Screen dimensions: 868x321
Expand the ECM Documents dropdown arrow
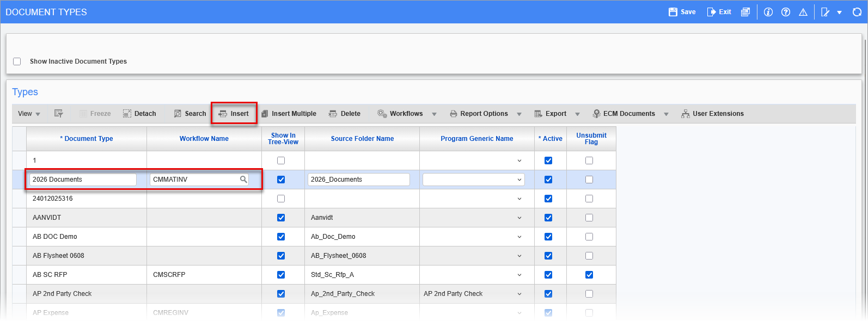coord(666,114)
